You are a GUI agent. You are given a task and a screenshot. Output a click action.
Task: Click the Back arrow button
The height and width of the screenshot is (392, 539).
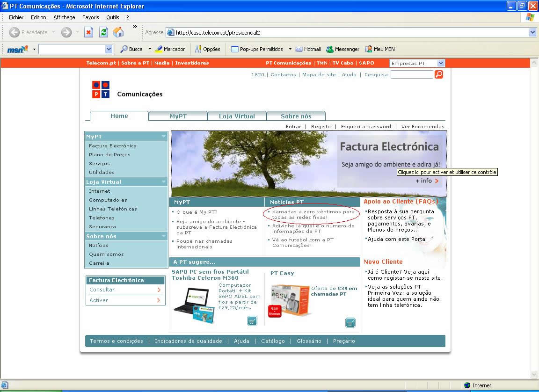[15, 32]
